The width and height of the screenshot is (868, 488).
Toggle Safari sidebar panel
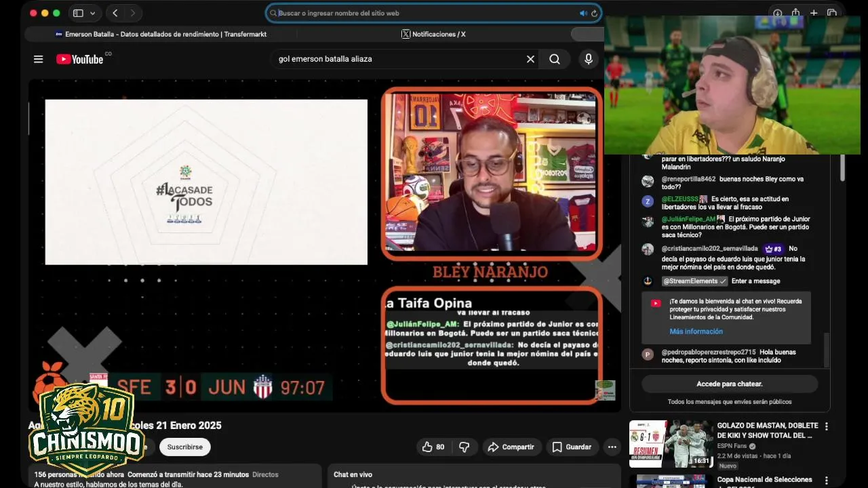click(78, 13)
